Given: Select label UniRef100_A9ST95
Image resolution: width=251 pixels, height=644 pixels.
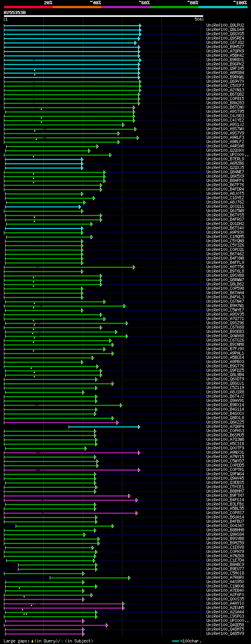Looking at the screenshot, I should click(225, 111).
